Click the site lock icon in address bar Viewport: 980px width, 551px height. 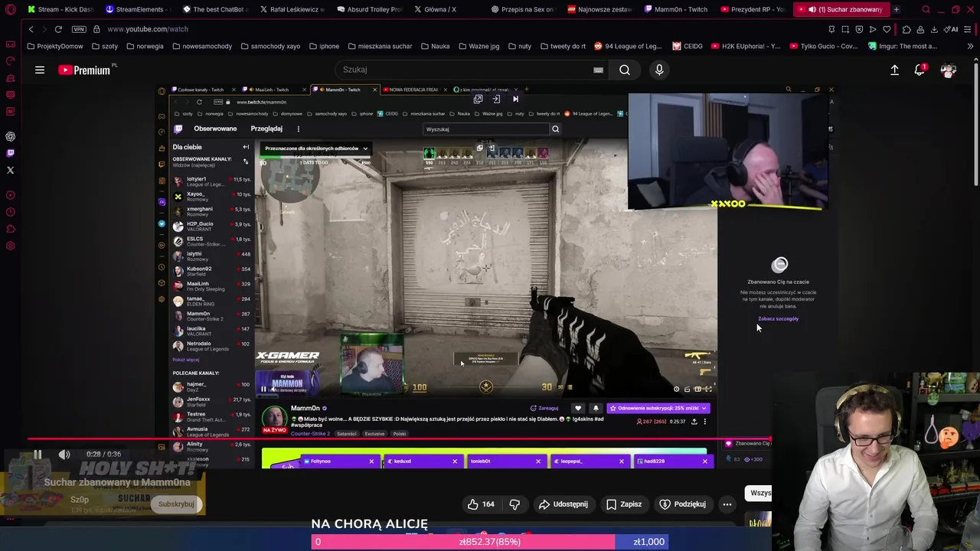[x=96, y=29]
